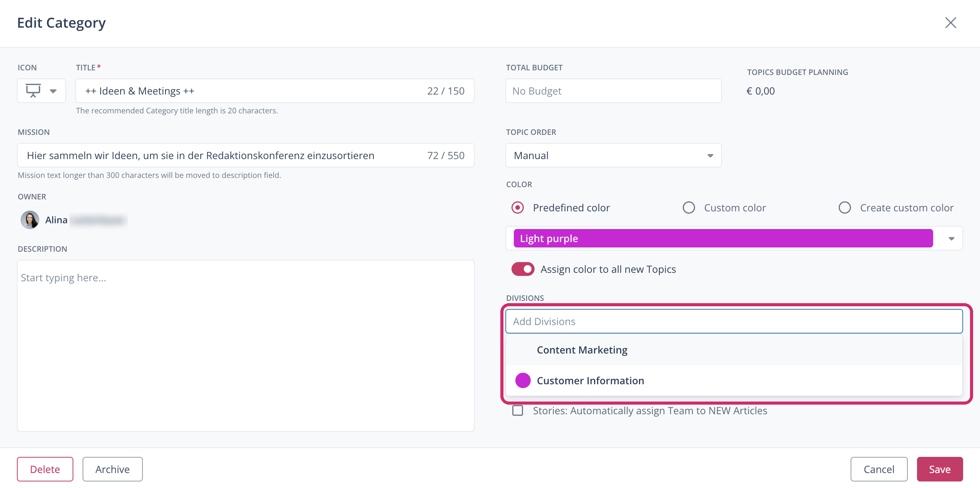Choose Customer Information division option

point(734,381)
